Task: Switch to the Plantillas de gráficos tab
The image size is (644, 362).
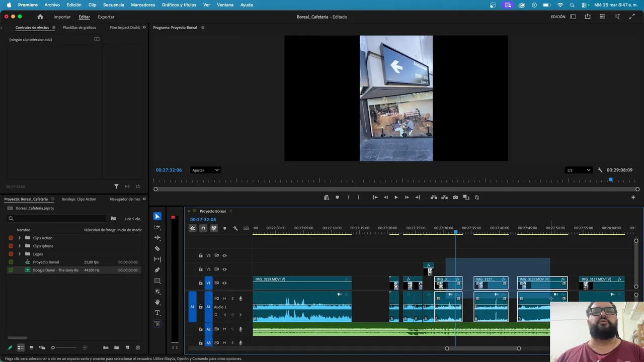Action: point(79,28)
